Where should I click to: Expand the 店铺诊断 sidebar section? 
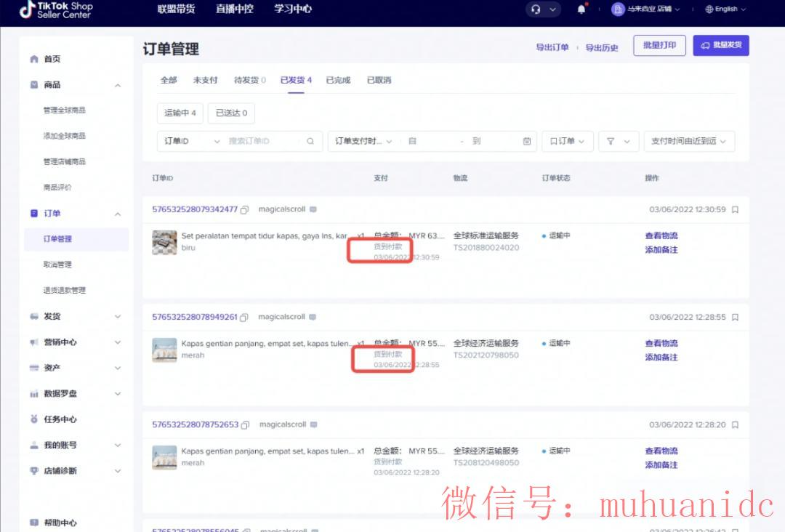coord(118,471)
